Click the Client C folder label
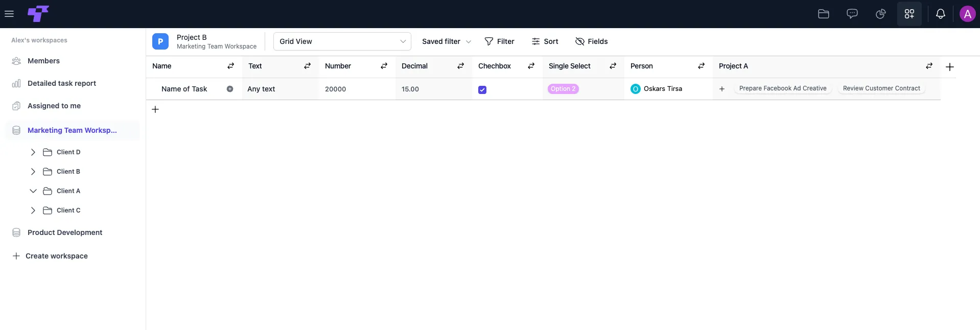The image size is (980, 330). pyautogui.click(x=68, y=210)
